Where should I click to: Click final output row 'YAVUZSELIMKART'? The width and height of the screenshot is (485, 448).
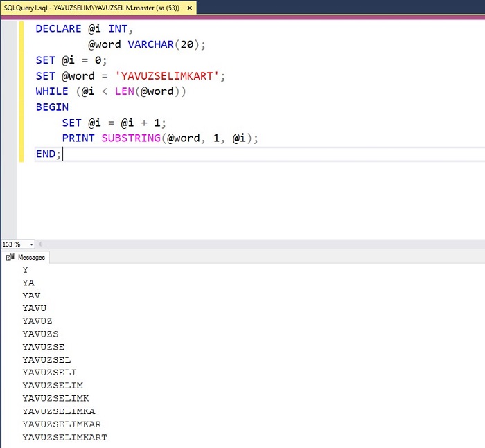64,438
